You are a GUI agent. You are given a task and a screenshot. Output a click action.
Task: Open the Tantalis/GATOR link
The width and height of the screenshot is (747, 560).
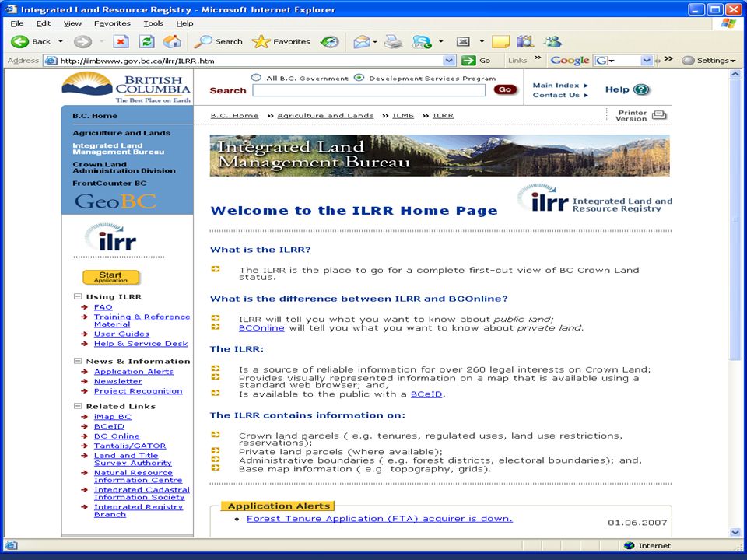coord(130,446)
